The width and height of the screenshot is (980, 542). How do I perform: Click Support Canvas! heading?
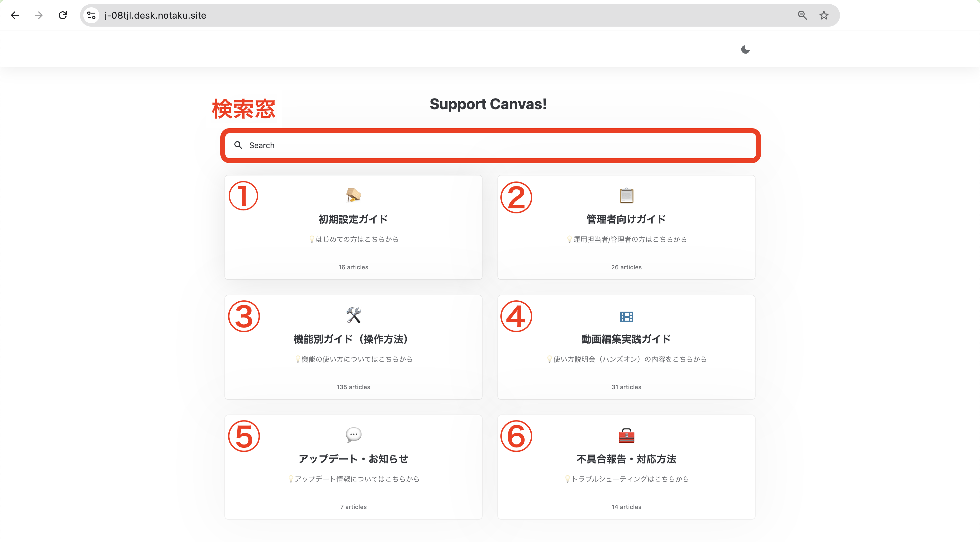click(488, 104)
